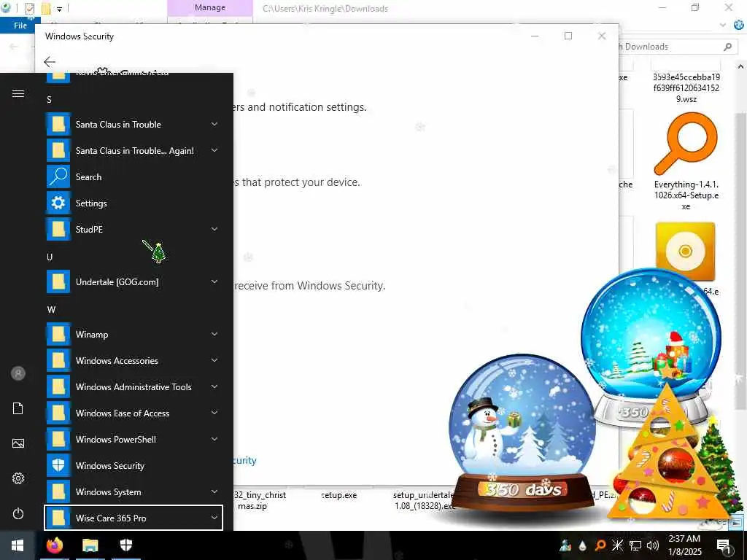Image resolution: width=747 pixels, height=560 pixels.
Task: Click the help icon in File Explorer
Action: pos(739,25)
